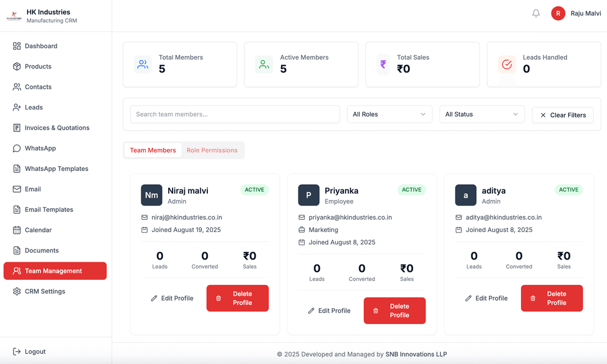Click the avatar on aditya card
607x364 pixels.
pyautogui.click(x=466, y=195)
